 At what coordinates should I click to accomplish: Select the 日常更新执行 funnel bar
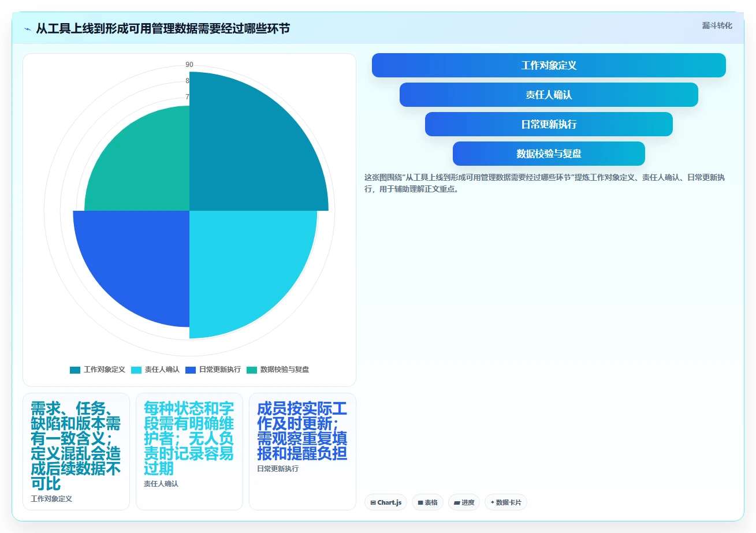(x=549, y=124)
